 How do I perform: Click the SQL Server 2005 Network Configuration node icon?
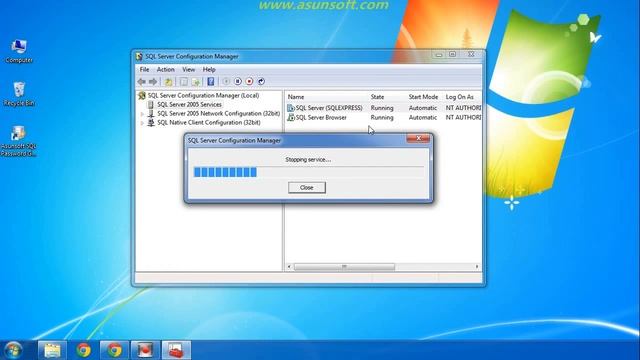point(151,113)
